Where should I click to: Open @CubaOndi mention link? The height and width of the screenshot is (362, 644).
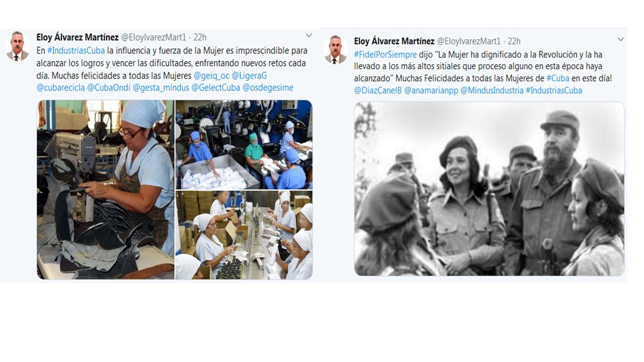coord(109,87)
